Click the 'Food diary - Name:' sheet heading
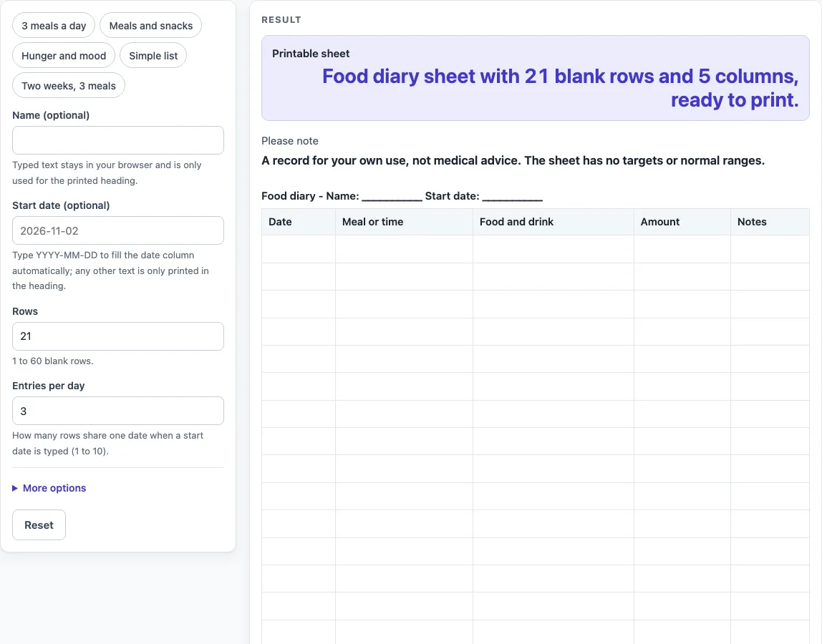Image resolution: width=822 pixels, height=644 pixels. pos(402,196)
